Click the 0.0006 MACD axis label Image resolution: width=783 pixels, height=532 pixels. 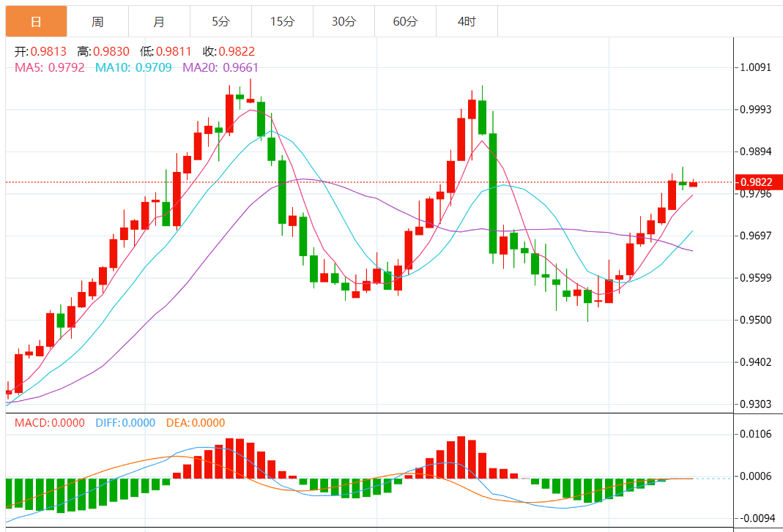coord(756,476)
